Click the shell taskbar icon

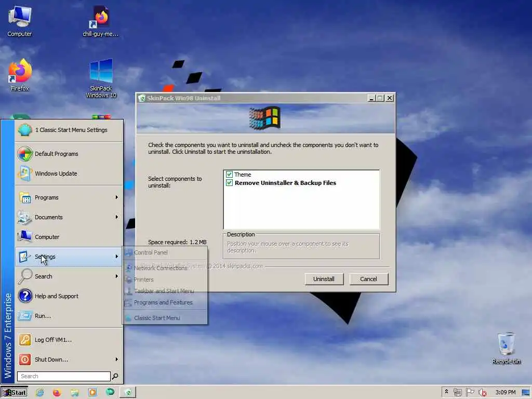[x=110, y=392]
